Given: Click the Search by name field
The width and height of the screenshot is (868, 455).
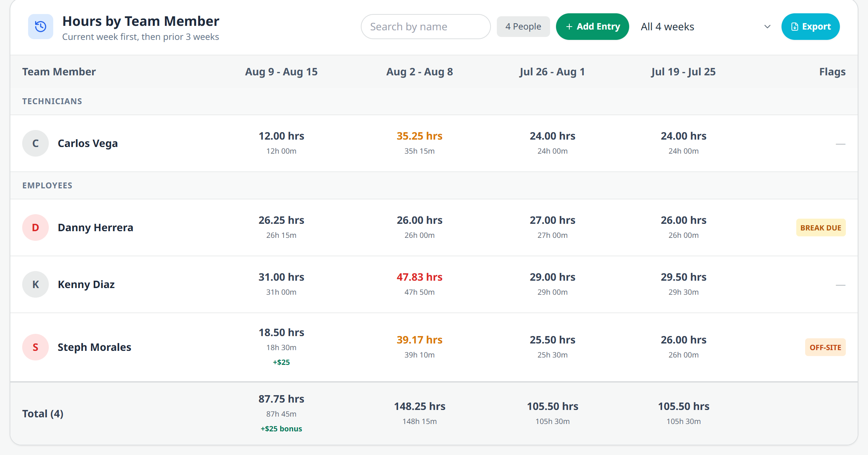Looking at the screenshot, I should (x=425, y=27).
